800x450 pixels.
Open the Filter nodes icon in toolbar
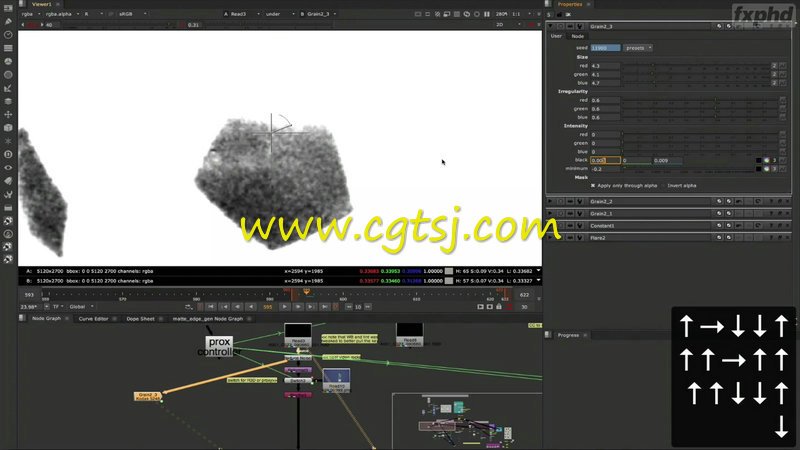tap(8, 74)
